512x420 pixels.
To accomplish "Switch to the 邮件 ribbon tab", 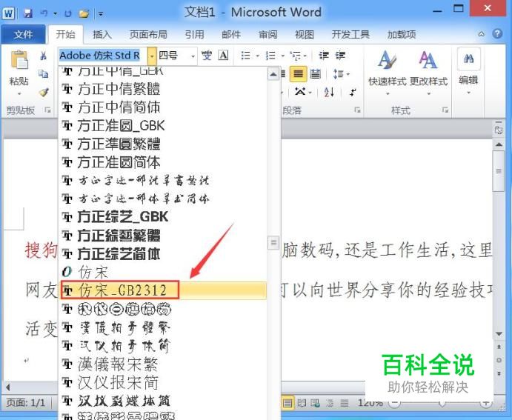I will click(231, 34).
